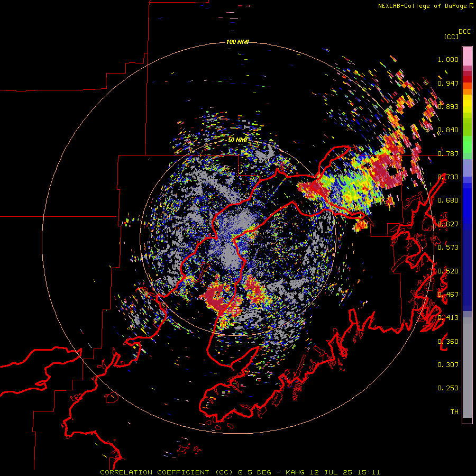Viewport: 476px width, 476px height.
Task: Click the 0.787 legend value
Action: pyautogui.click(x=448, y=153)
